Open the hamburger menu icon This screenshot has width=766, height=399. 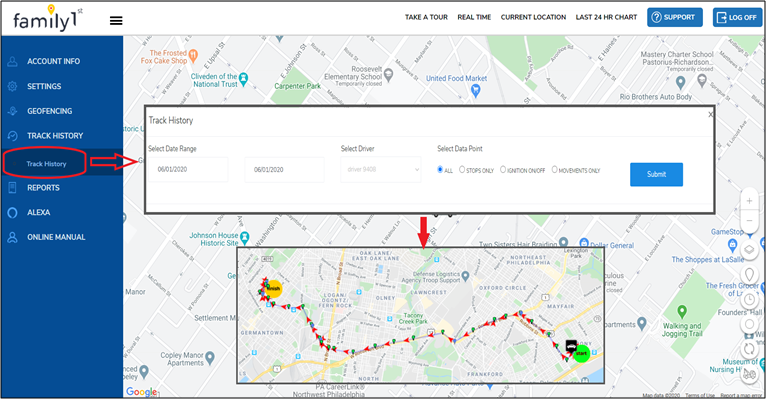click(x=116, y=21)
